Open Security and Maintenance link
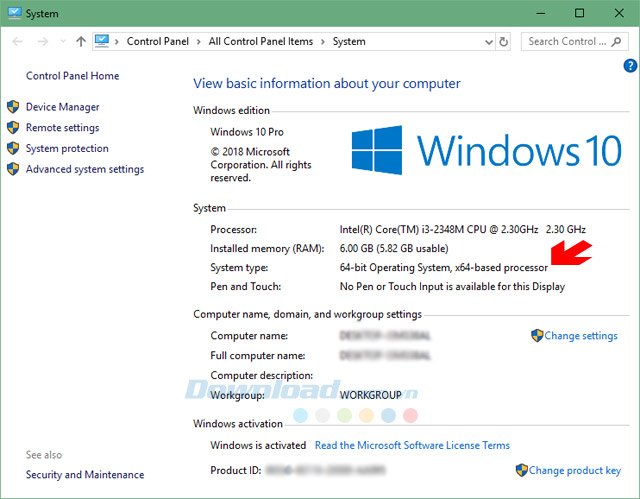 85,475
